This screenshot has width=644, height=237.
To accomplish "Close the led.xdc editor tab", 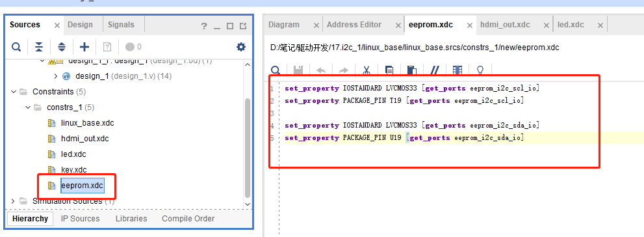I will click(600, 25).
